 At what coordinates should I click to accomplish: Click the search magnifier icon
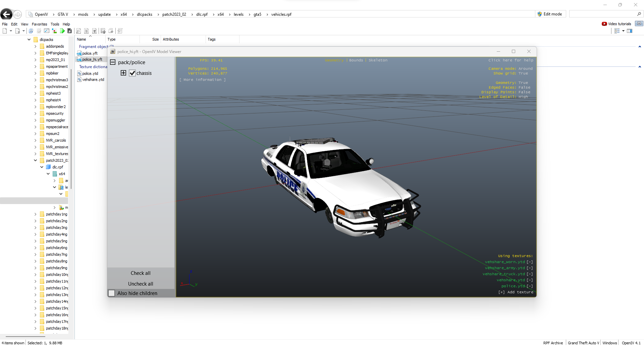tap(639, 14)
